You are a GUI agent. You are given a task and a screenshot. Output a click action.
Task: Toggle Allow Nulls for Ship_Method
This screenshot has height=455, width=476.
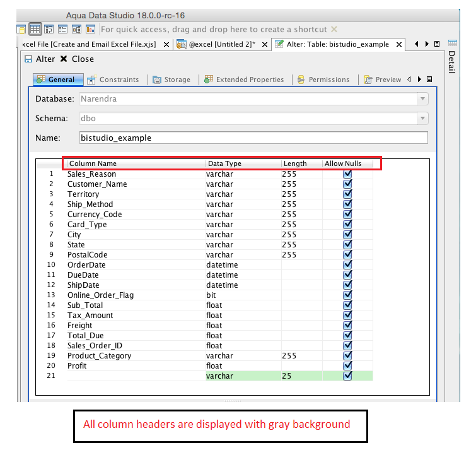coord(347,204)
